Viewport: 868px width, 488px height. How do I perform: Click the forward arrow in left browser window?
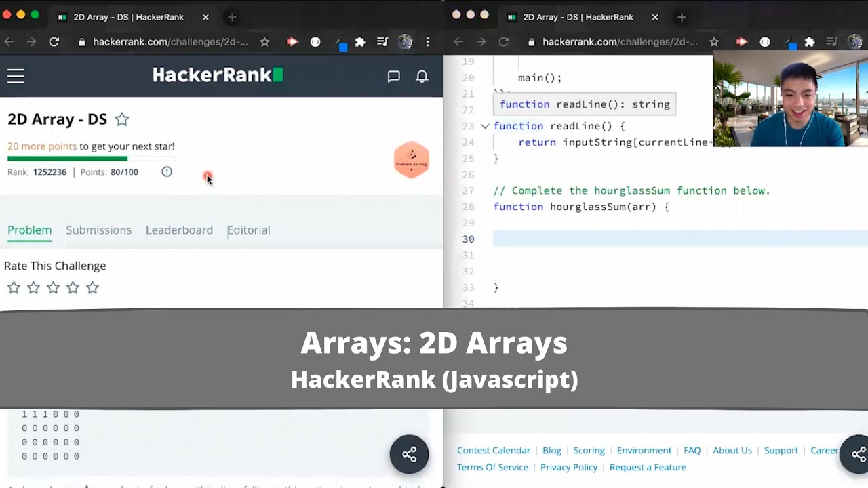[x=31, y=42]
